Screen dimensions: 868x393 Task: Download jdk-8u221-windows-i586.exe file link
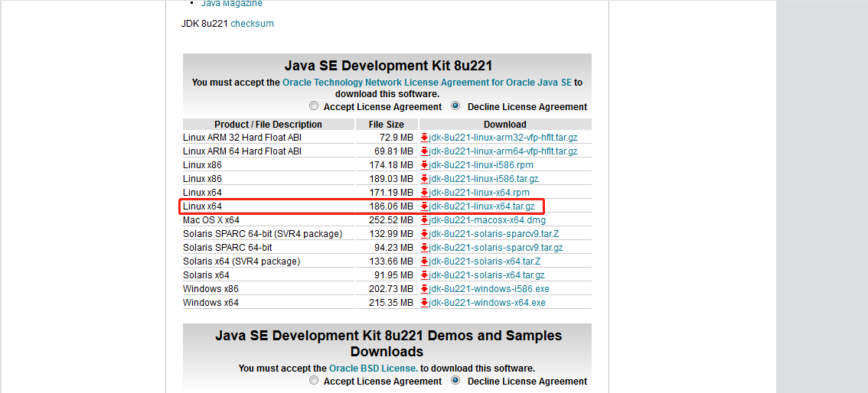pos(489,289)
